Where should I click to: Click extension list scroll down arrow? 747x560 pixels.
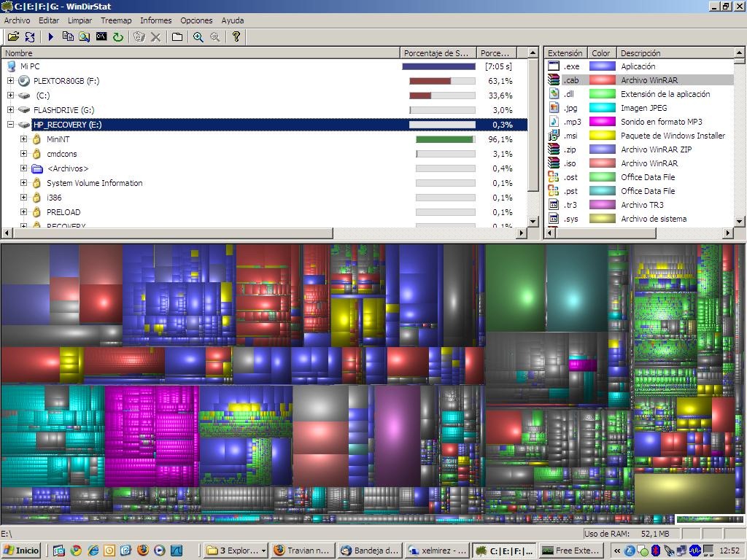pyautogui.click(x=739, y=222)
